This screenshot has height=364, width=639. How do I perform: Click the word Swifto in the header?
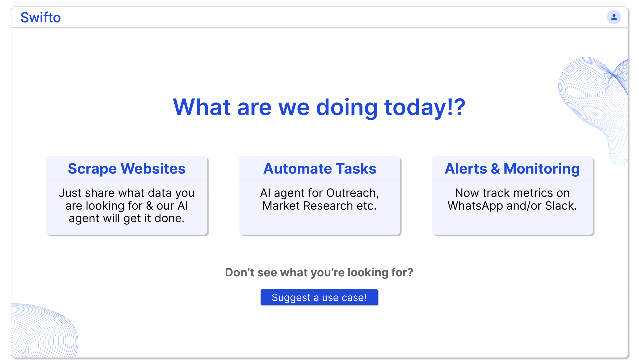point(40,17)
